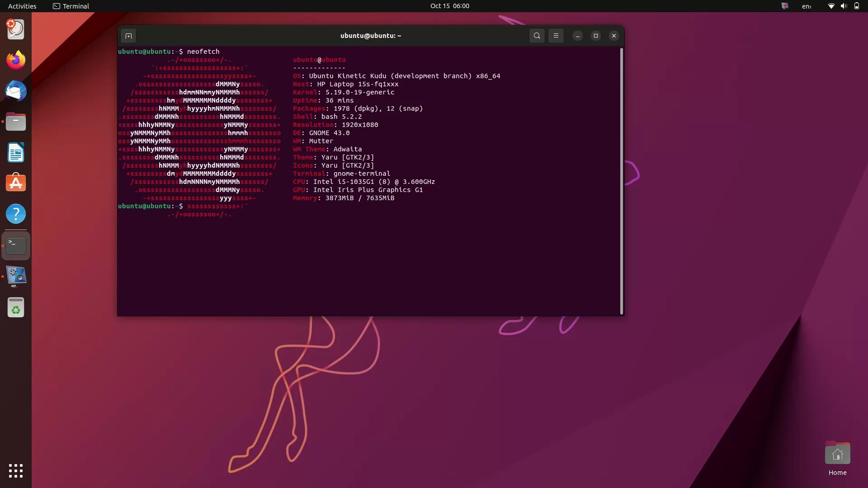
Task: Open the Activities overview
Action: (x=22, y=6)
